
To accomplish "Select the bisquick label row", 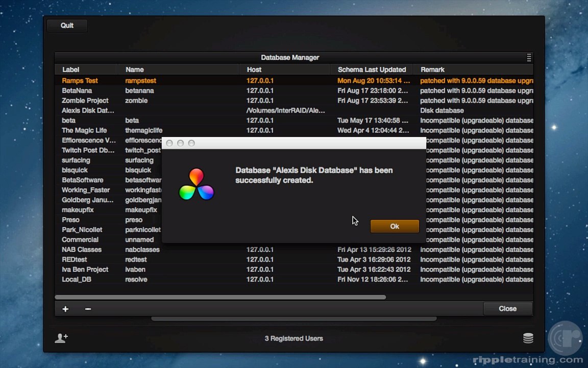I will point(75,170).
